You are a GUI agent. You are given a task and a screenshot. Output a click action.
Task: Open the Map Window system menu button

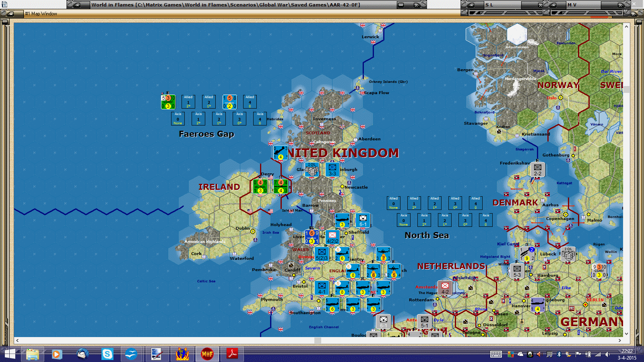point(11,14)
